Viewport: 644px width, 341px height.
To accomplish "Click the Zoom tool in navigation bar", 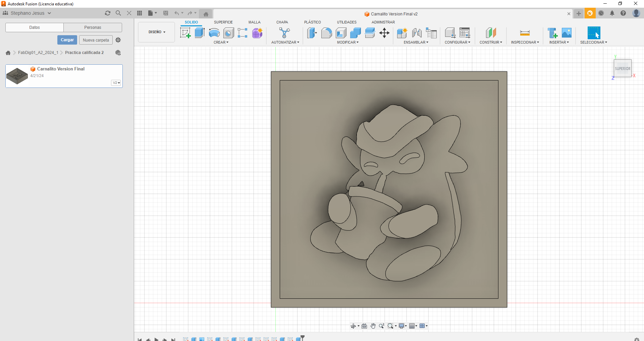I will pos(381,326).
